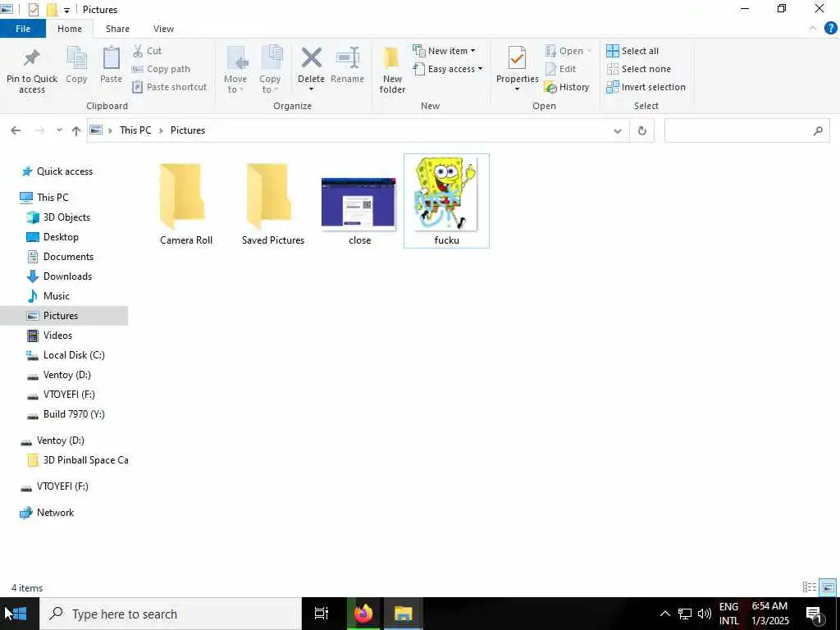Click This PC in address bar

point(135,130)
